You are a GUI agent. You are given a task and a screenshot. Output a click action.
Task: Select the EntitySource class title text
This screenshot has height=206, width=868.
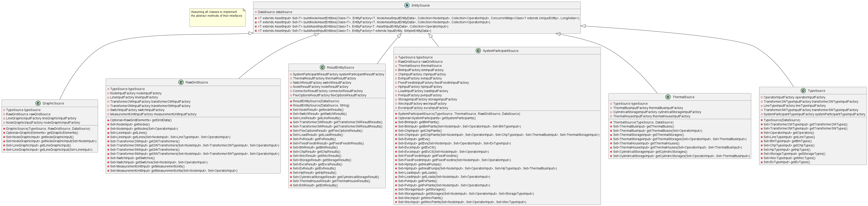421,6
